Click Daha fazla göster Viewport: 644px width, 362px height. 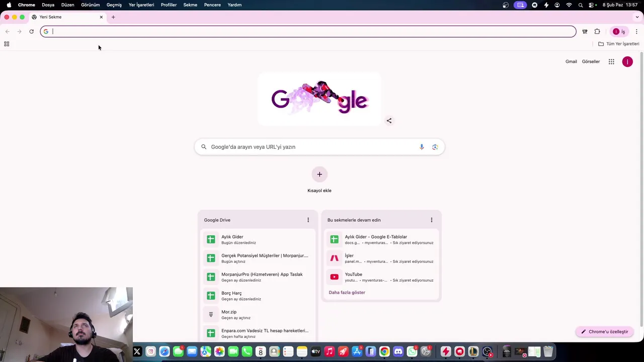point(347,292)
